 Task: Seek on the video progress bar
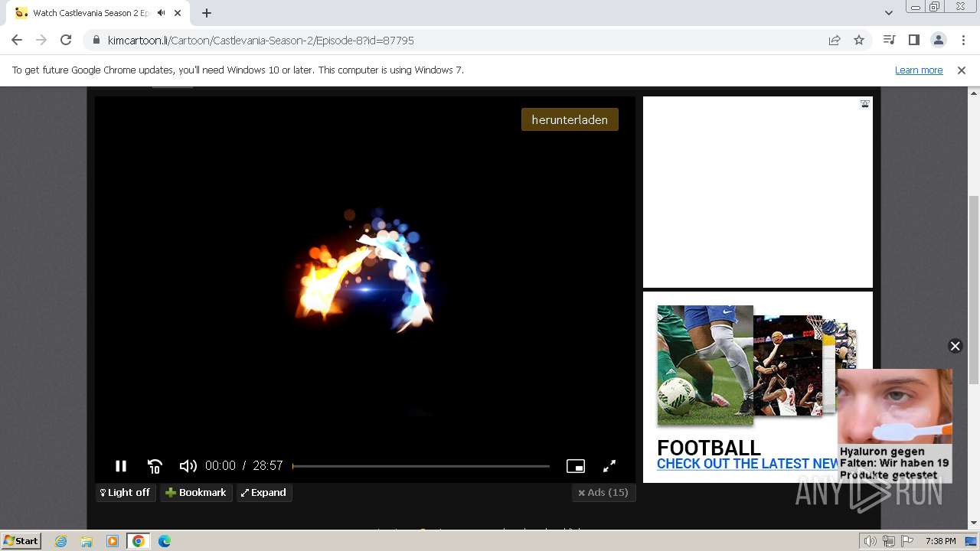pyautogui.click(x=421, y=465)
